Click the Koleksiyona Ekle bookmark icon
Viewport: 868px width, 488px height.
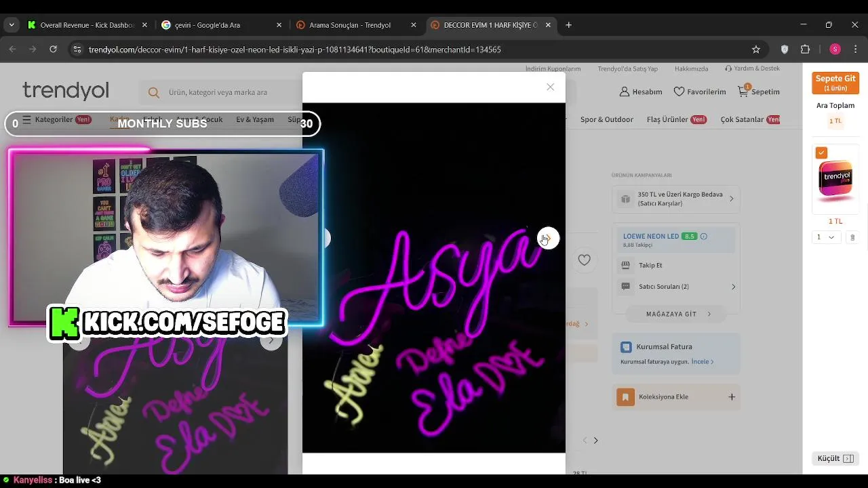[x=625, y=396]
